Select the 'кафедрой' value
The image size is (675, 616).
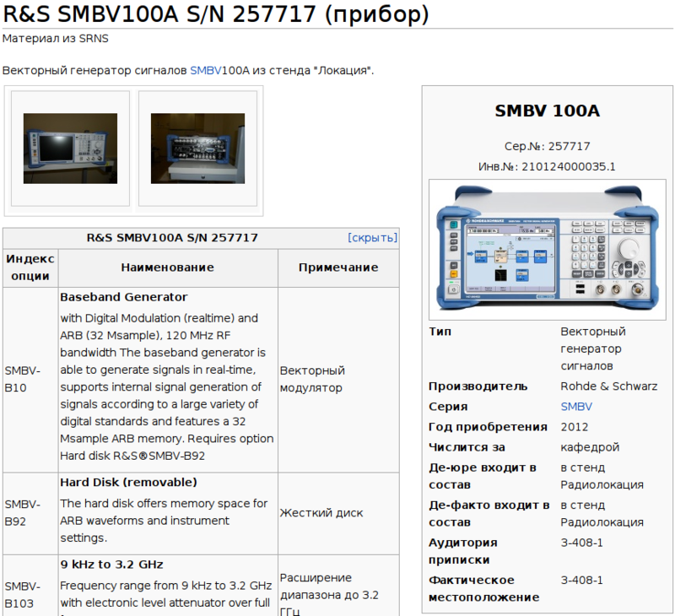pos(590,447)
